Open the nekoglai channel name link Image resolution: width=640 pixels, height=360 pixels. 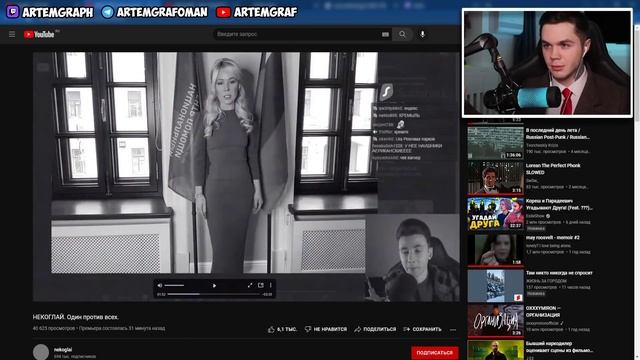click(63, 349)
